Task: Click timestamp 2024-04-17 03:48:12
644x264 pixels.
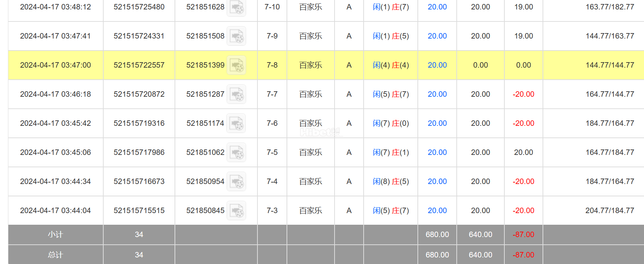Action: tap(55, 7)
